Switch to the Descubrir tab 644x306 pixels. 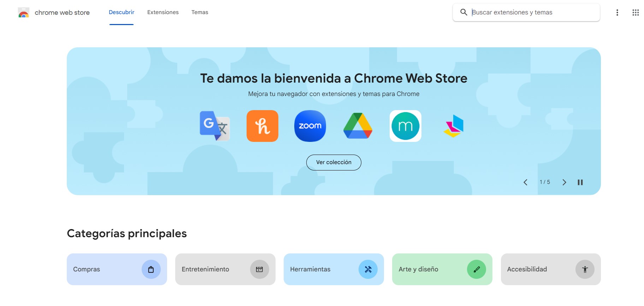(122, 12)
